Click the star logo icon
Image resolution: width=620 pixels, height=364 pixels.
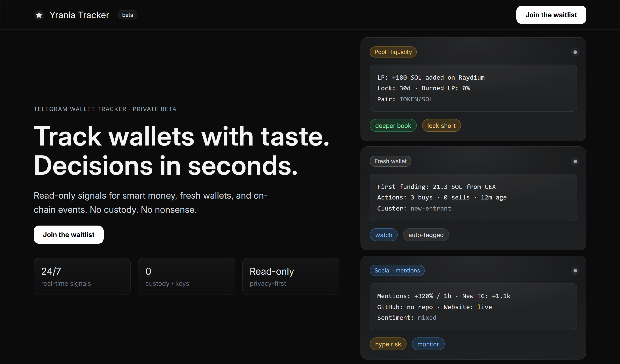tap(39, 15)
